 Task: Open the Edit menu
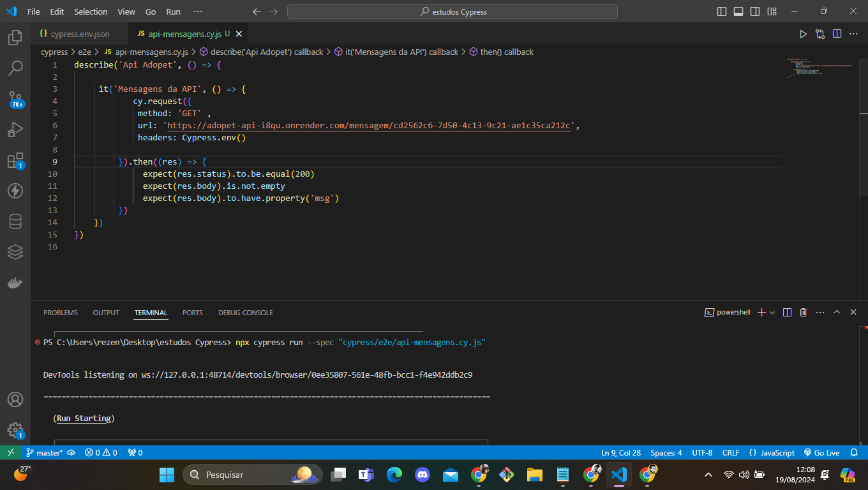[57, 11]
